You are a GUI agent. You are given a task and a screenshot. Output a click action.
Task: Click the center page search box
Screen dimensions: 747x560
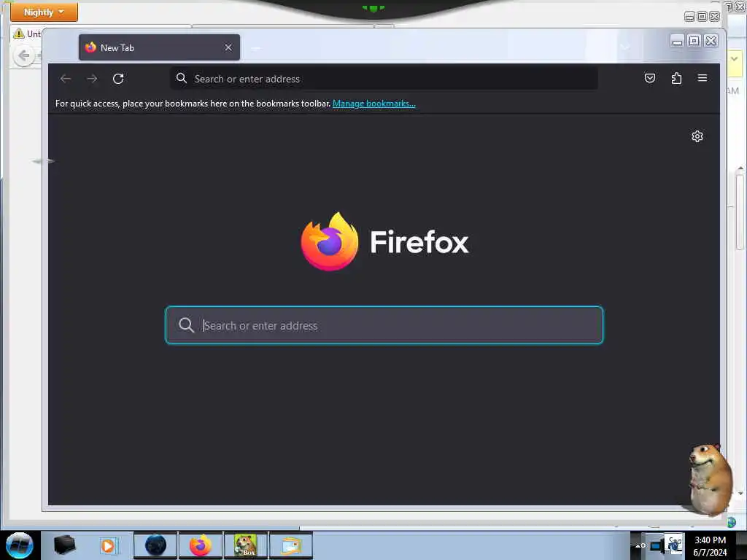click(384, 325)
